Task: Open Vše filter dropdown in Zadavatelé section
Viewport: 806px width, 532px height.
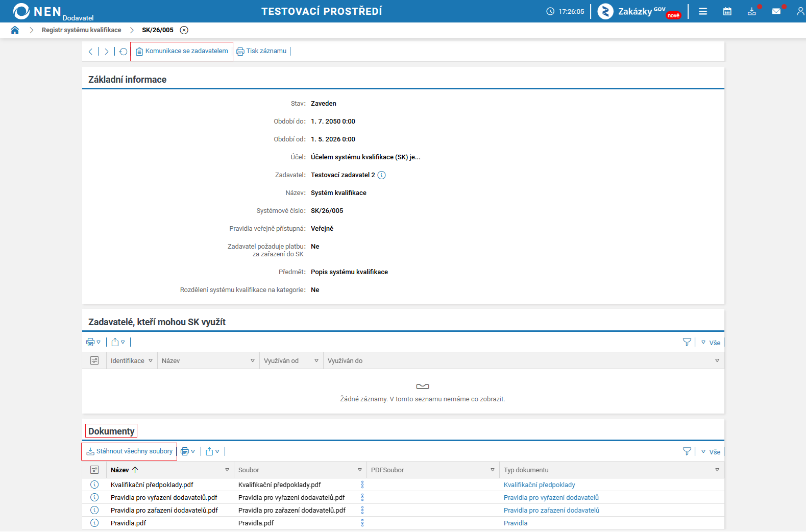Action: (x=711, y=343)
